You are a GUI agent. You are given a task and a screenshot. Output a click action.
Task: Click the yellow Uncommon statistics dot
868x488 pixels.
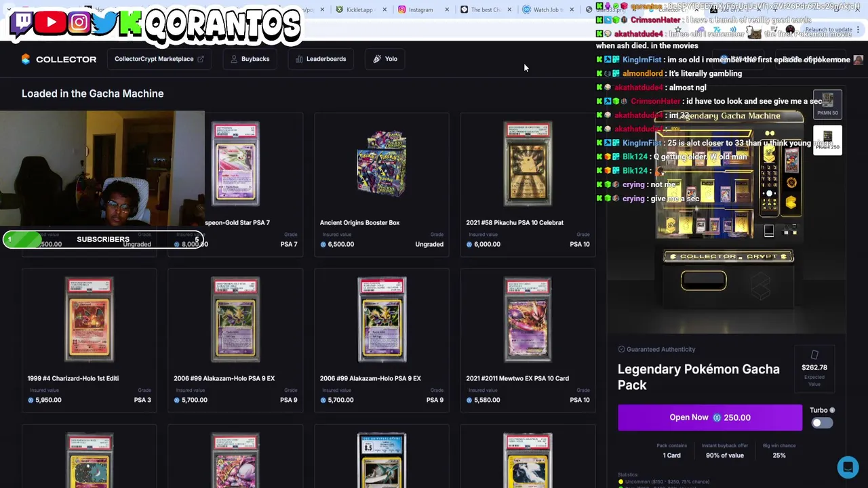pyautogui.click(x=620, y=482)
